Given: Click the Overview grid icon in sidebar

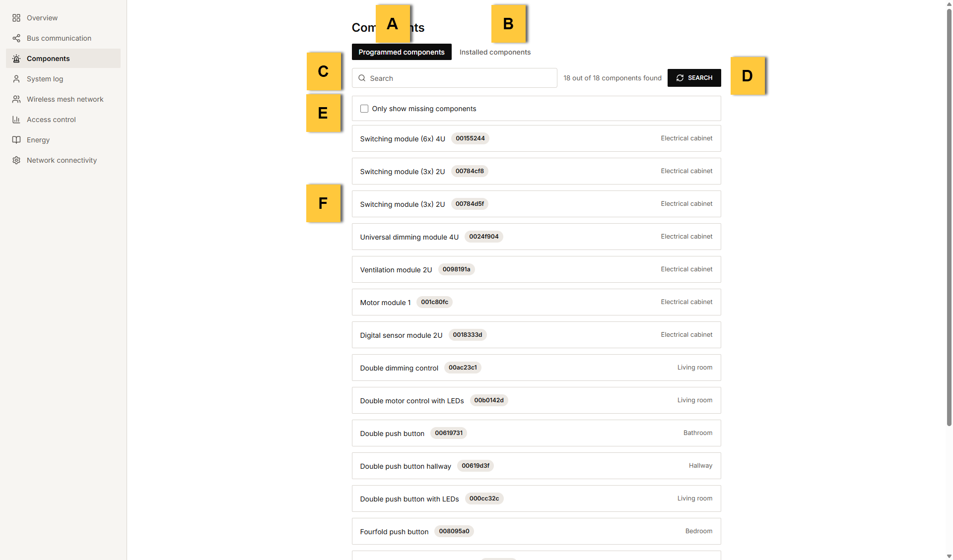Looking at the screenshot, I should click(16, 18).
